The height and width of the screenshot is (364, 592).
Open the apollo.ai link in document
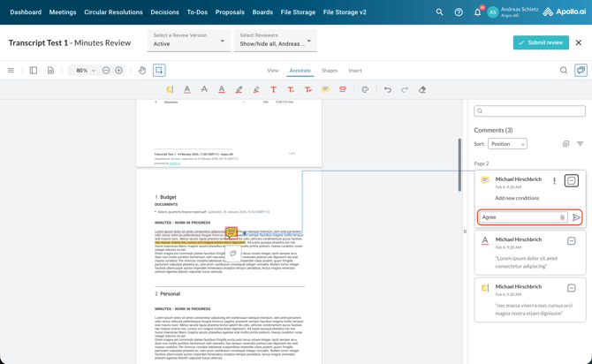point(175,163)
